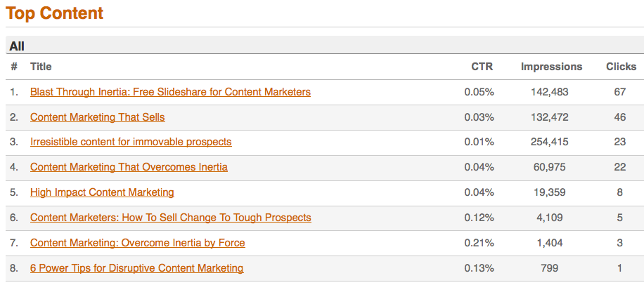The image size is (644, 285).
Task: Select the 67 clicks value
Action: coord(620,92)
